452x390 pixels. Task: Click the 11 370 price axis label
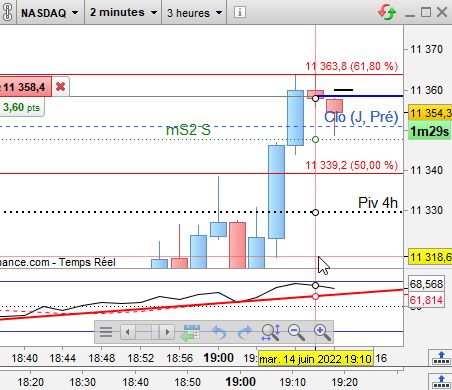coord(427,49)
